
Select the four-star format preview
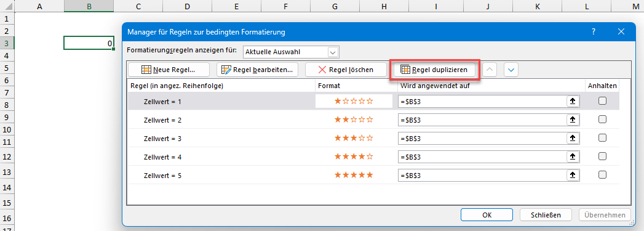[354, 156]
